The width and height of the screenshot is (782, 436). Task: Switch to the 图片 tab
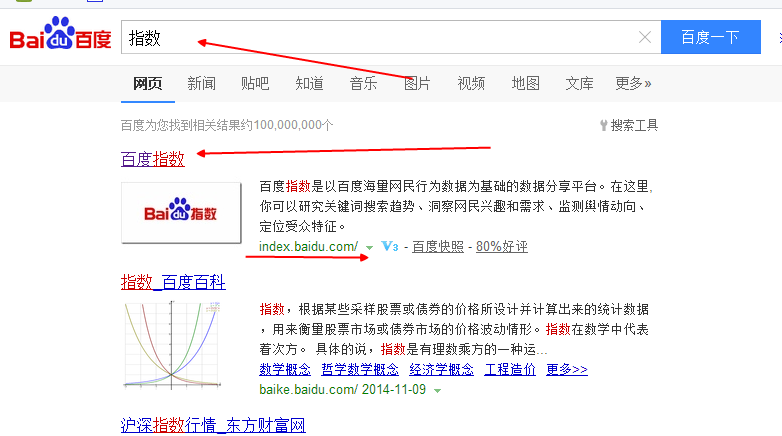pos(417,83)
